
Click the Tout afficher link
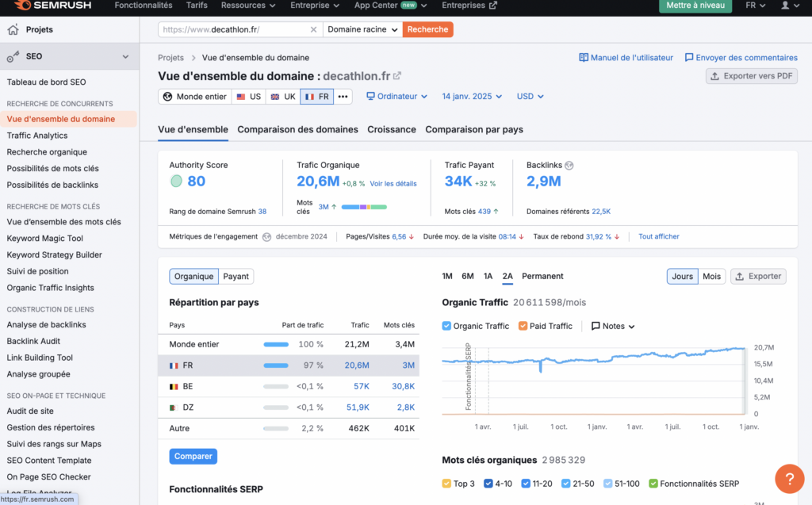click(x=659, y=237)
